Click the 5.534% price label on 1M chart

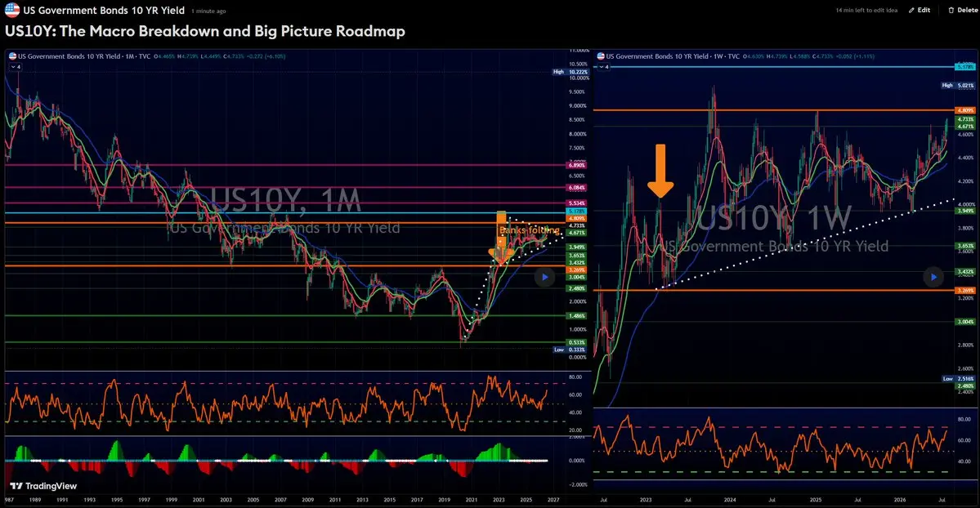tap(576, 203)
